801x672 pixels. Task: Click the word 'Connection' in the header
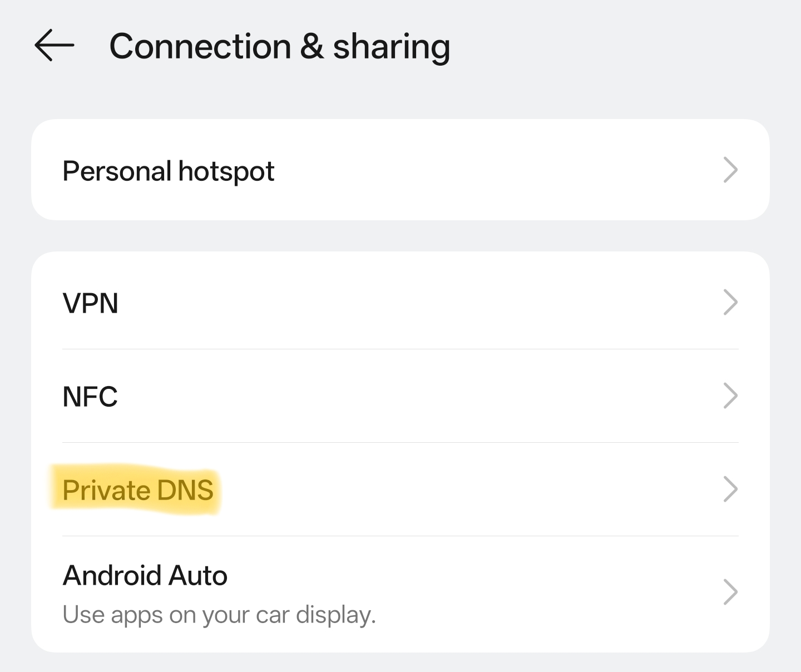point(200,46)
